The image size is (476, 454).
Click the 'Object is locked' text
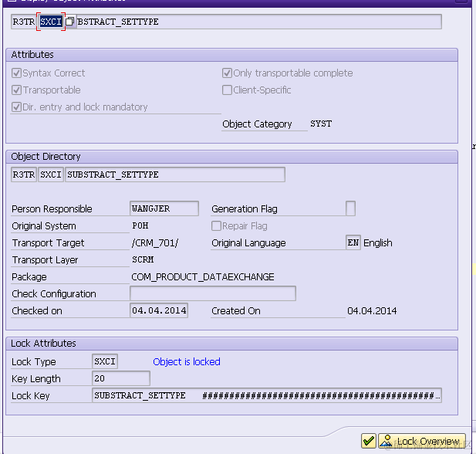coord(187,361)
